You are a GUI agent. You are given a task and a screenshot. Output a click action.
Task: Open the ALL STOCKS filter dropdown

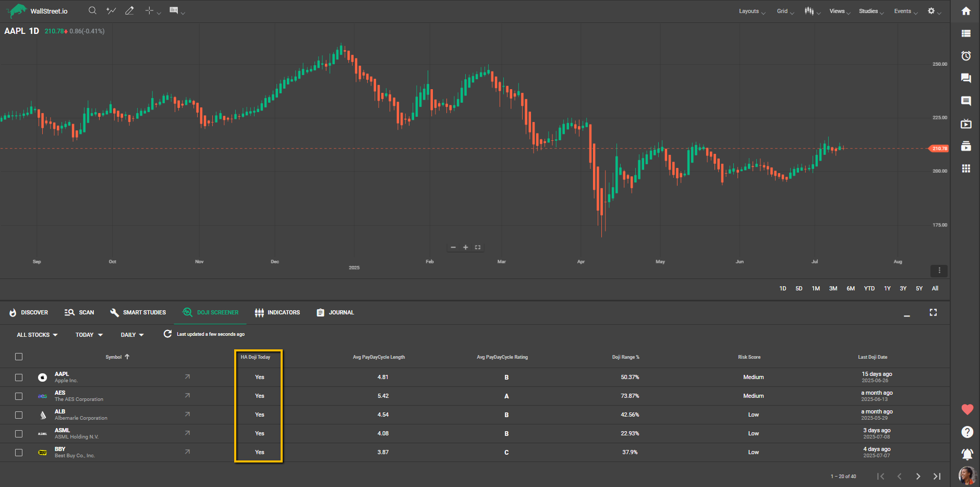tap(37, 335)
